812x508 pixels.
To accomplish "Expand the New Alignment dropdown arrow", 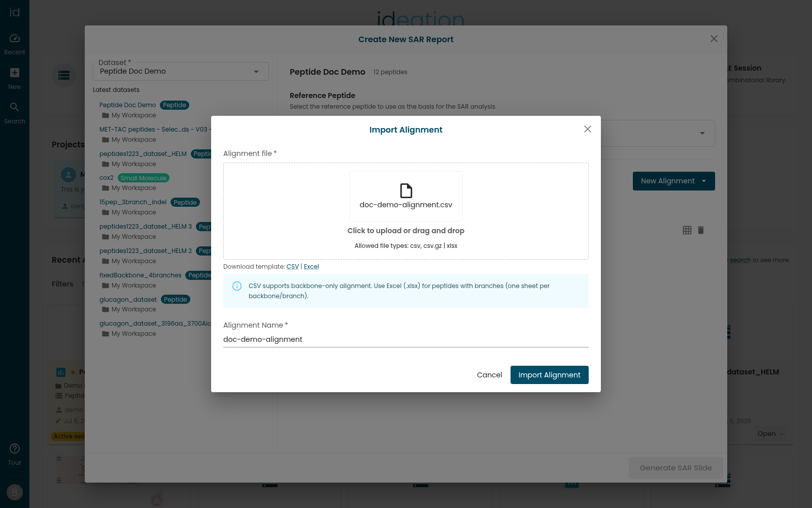I will click(704, 181).
